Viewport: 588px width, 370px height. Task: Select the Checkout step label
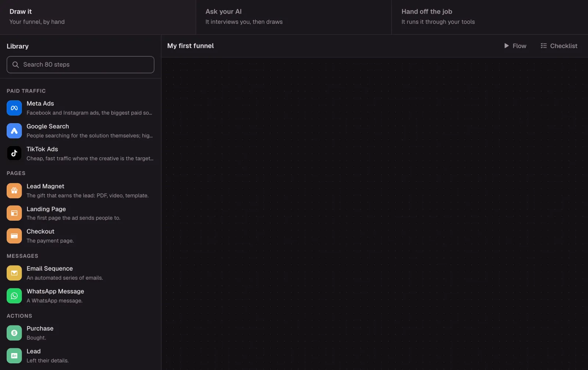(40, 231)
